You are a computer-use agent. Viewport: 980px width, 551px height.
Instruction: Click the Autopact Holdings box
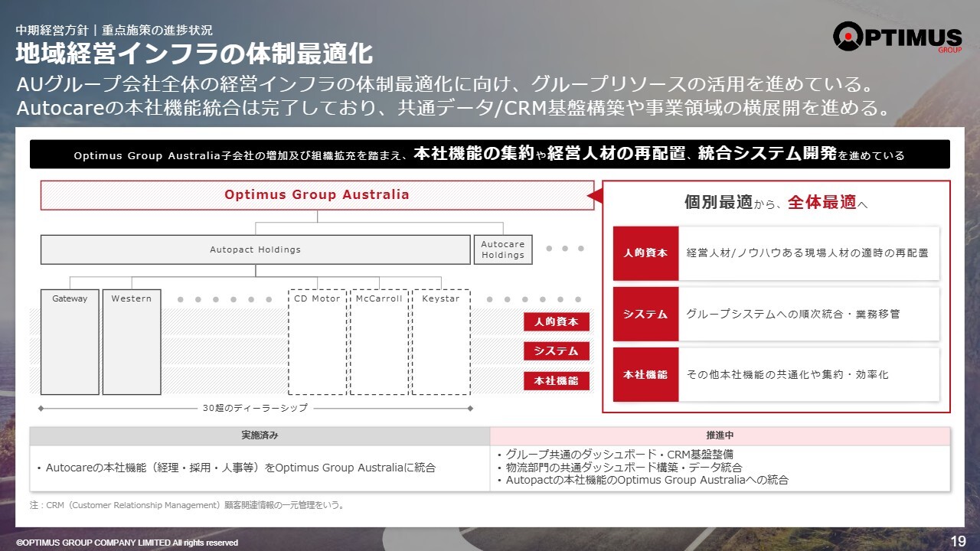[x=255, y=249]
